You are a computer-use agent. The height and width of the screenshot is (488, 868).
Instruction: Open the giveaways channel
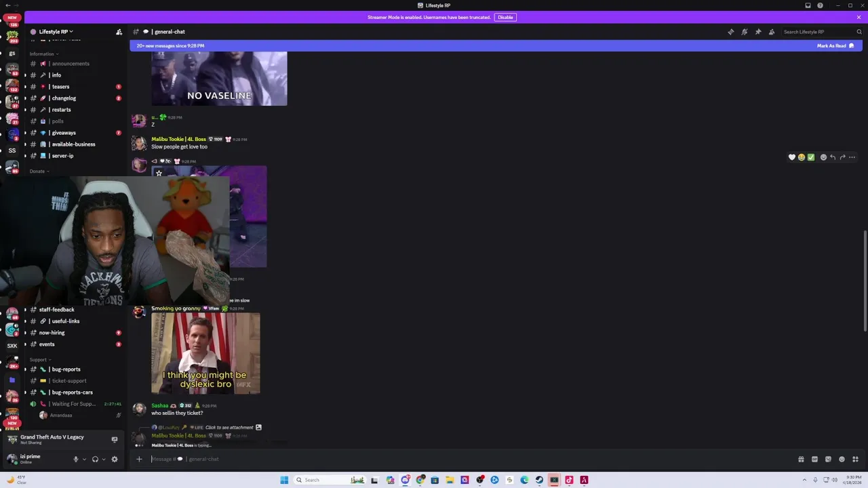coord(75,133)
